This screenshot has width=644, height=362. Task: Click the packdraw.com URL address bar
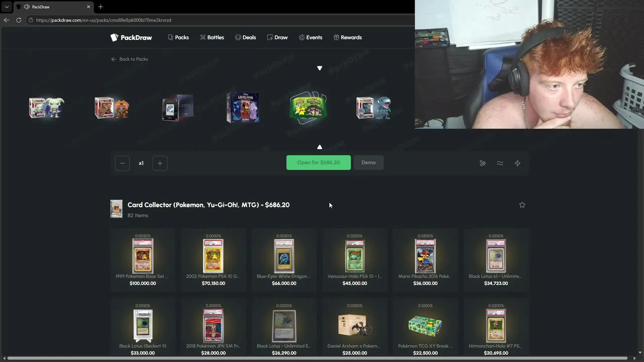click(x=104, y=20)
